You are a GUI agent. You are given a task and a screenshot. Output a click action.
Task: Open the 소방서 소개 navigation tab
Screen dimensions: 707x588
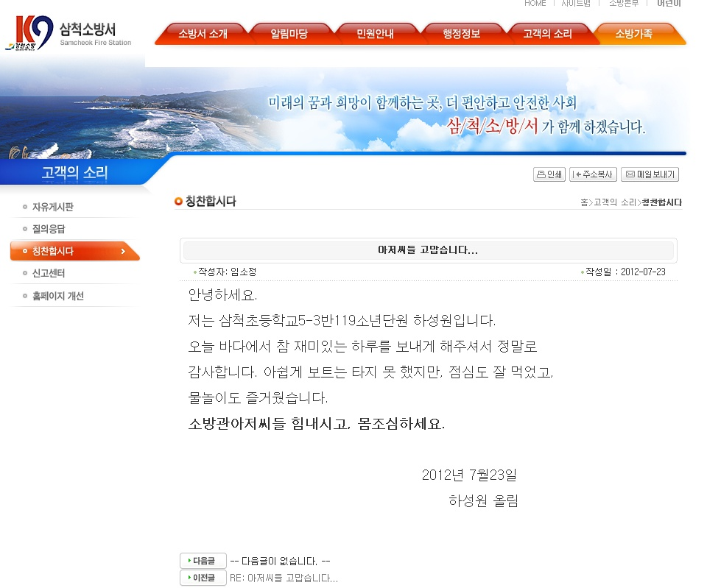204,32
